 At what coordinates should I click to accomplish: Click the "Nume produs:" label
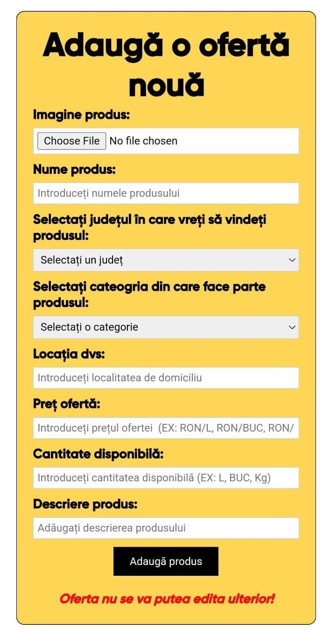coord(74,170)
